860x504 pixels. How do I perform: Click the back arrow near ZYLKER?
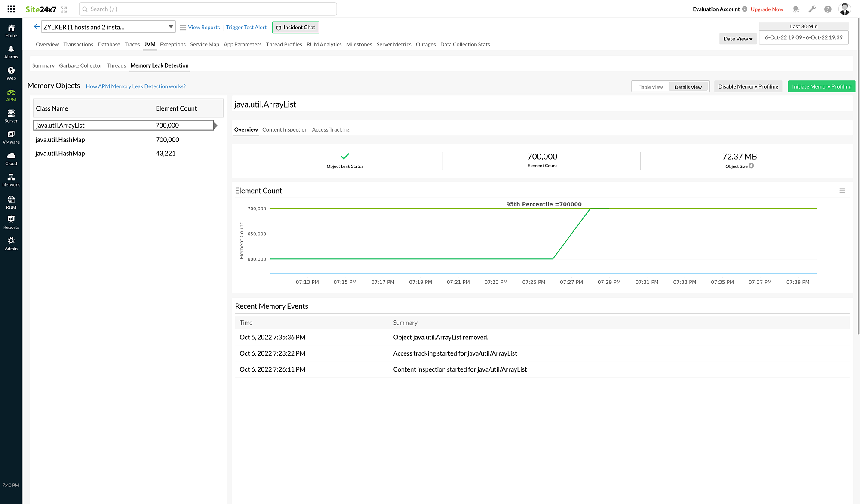(37, 26)
